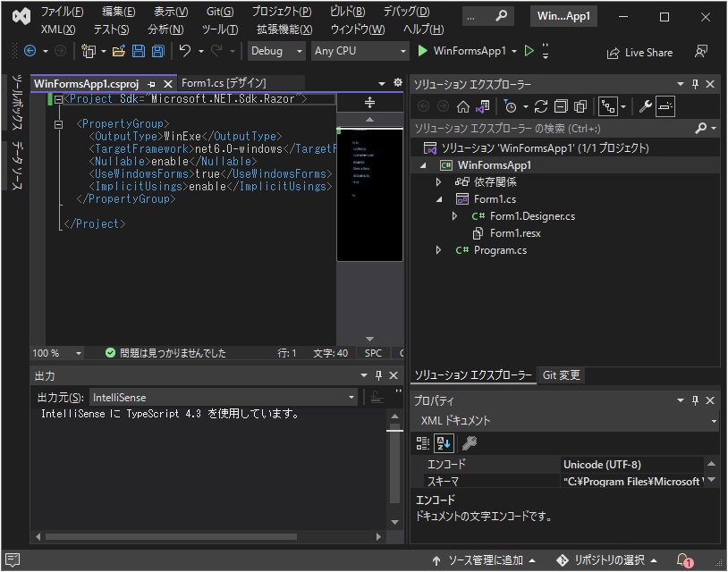Click the Solution Explorer search field
Viewport: 728px width, 572px height.
click(x=554, y=129)
